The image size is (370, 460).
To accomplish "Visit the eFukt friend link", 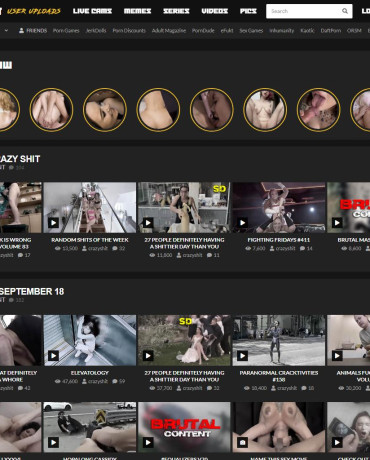I will point(227,30).
